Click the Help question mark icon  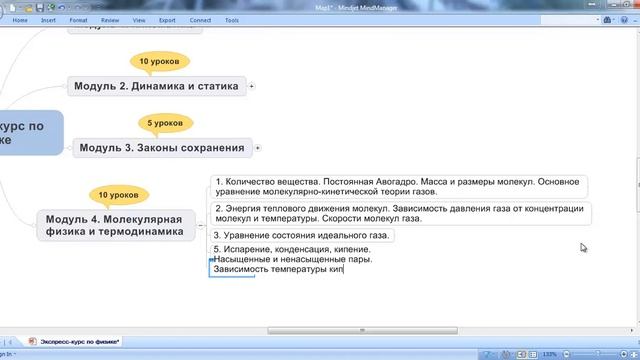[x=624, y=20]
